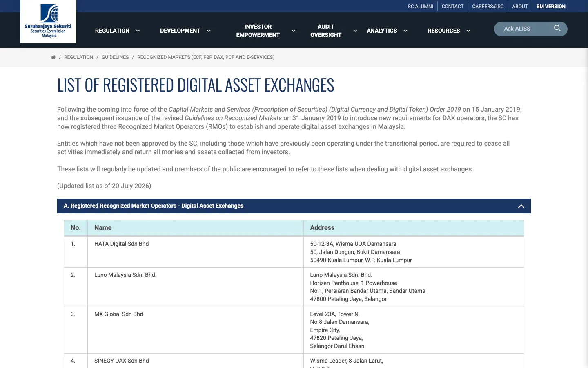Click the Securities Commission Malaysia logo
Viewport: 588px width, 368px height.
coord(48,21)
